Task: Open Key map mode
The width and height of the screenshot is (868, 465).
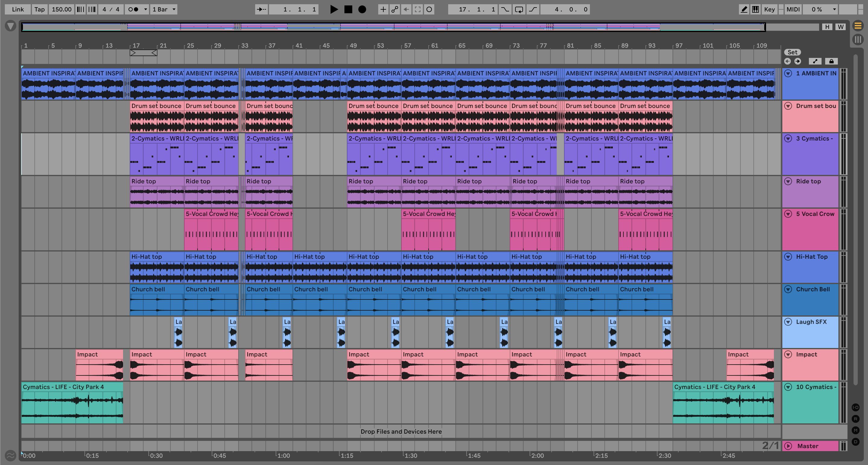Action: click(769, 9)
